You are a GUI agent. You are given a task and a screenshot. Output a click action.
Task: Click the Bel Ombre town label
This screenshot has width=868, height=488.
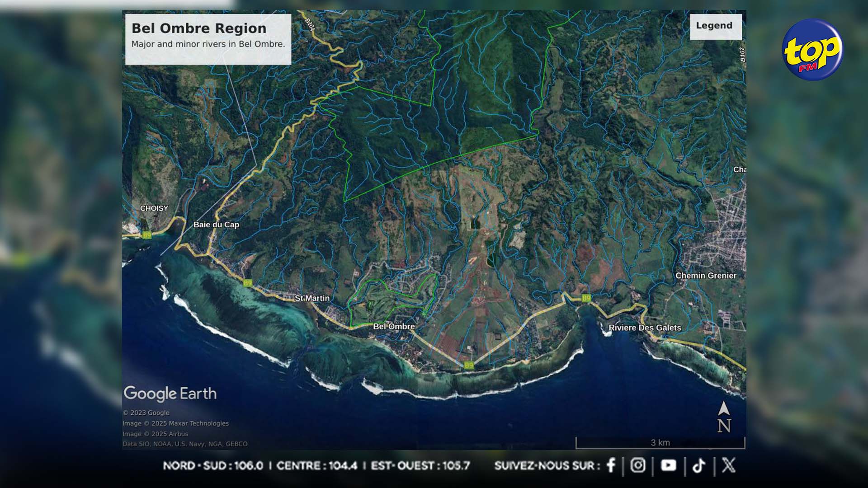tap(394, 326)
